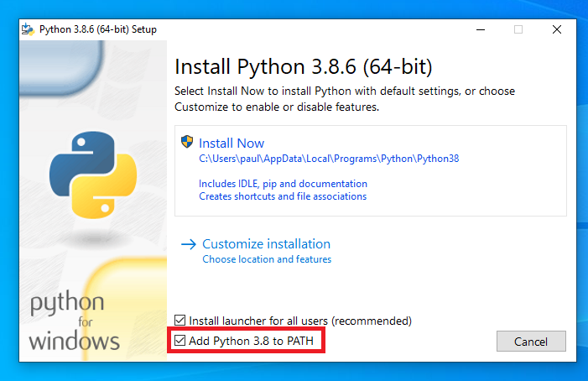588x381 pixels.
Task: Click the "Choose location and features" subtitle
Action: coord(267,259)
